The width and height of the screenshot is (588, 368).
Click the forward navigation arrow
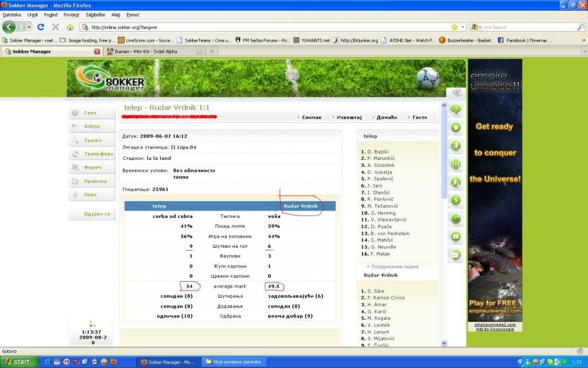(21, 27)
